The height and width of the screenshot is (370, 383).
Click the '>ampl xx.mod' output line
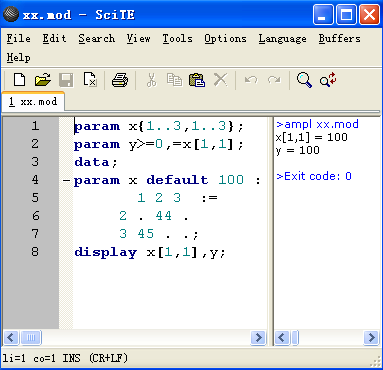click(x=317, y=124)
